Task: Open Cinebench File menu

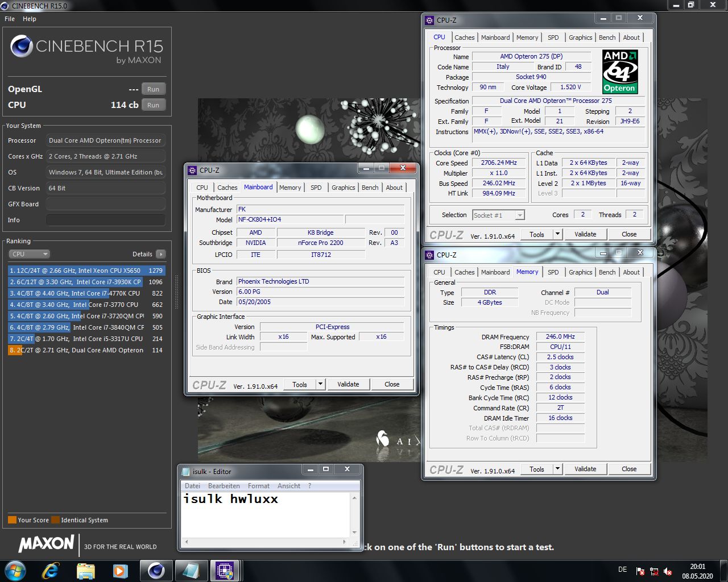Action: [x=10, y=19]
